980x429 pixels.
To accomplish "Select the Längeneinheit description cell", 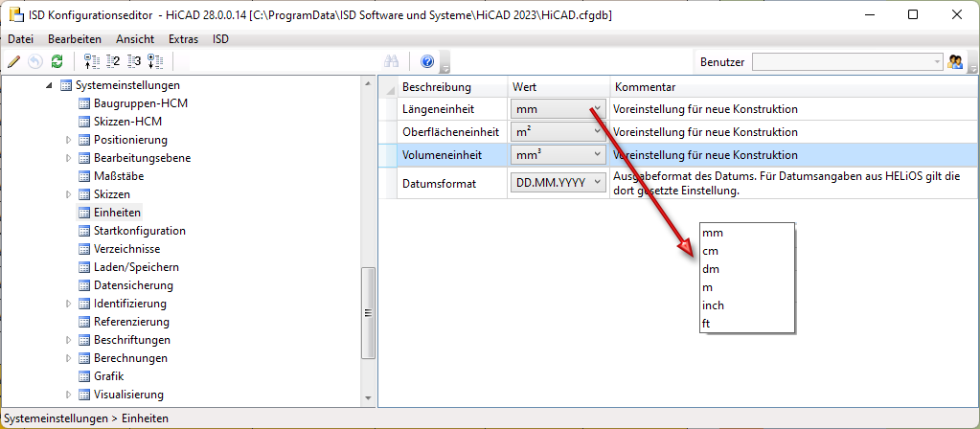I will coord(452,109).
